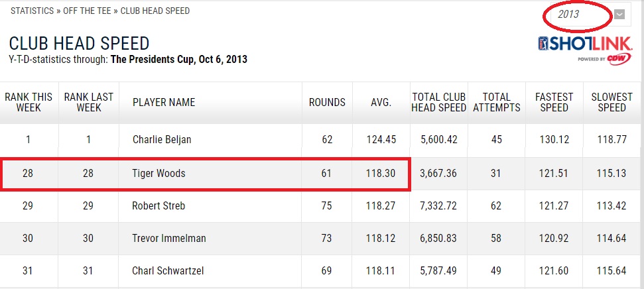644x289 pixels.
Task: Sort by TOTAL ATTEMPTS column
Action: pyautogui.click(x=497, y=102)
